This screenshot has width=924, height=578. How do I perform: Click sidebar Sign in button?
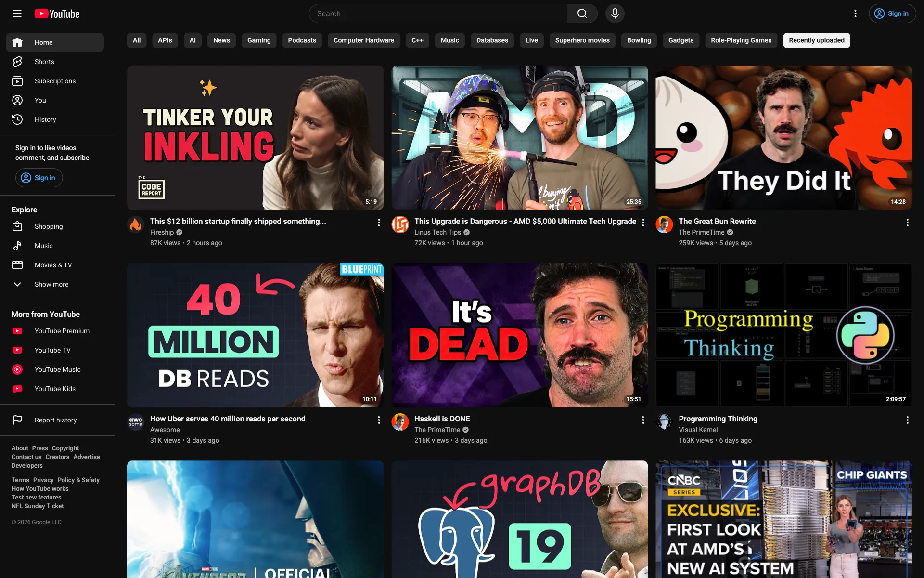point(39,178)
